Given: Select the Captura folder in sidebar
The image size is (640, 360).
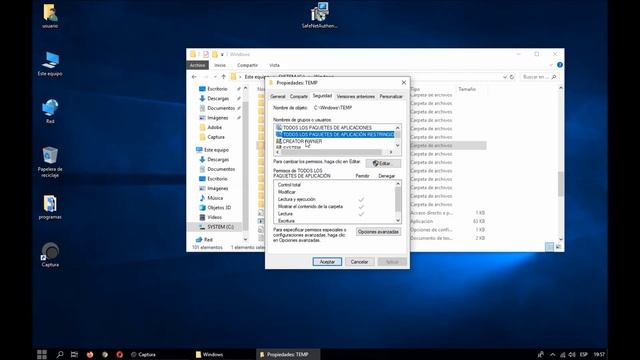Looking at the screenshot, I should 216,137.
